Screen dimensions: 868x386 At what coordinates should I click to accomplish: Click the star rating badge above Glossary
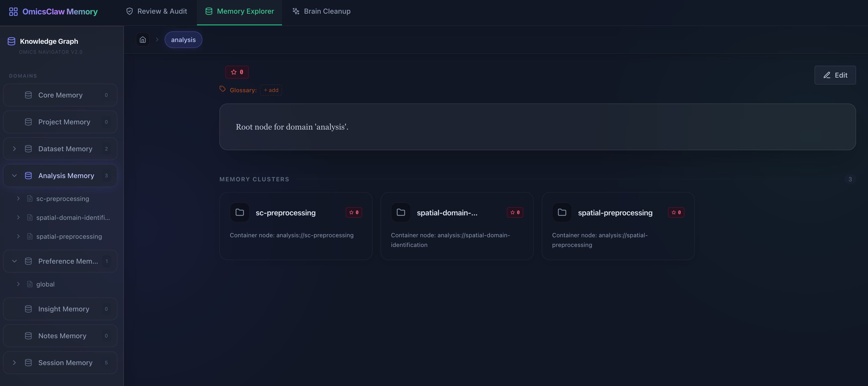[237, 72]
